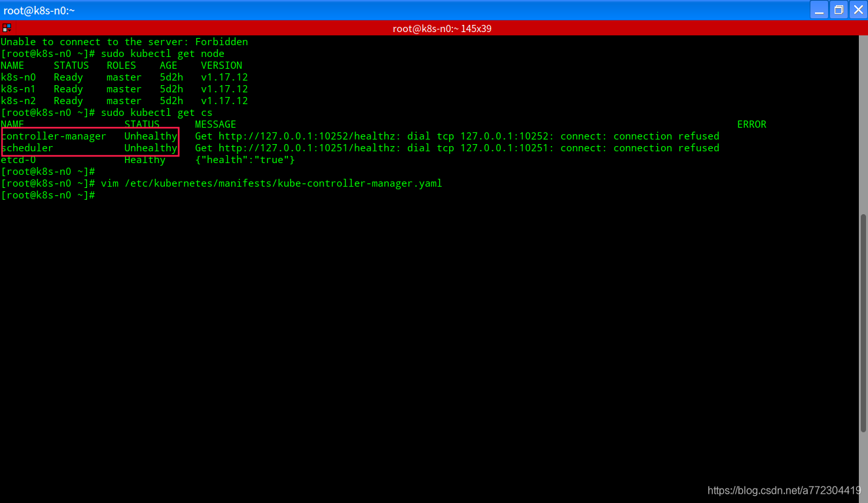Click the vertical scrollbar thumb of terminal

863,322
